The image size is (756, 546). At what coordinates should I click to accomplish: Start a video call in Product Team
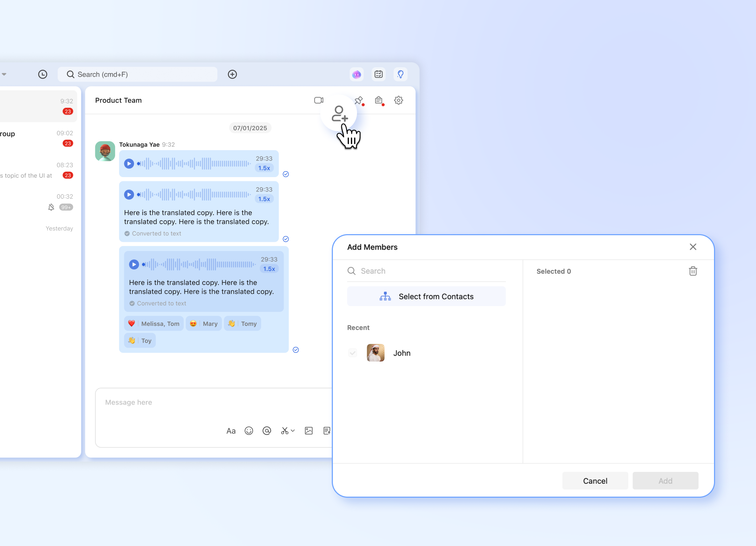[318, 100]
